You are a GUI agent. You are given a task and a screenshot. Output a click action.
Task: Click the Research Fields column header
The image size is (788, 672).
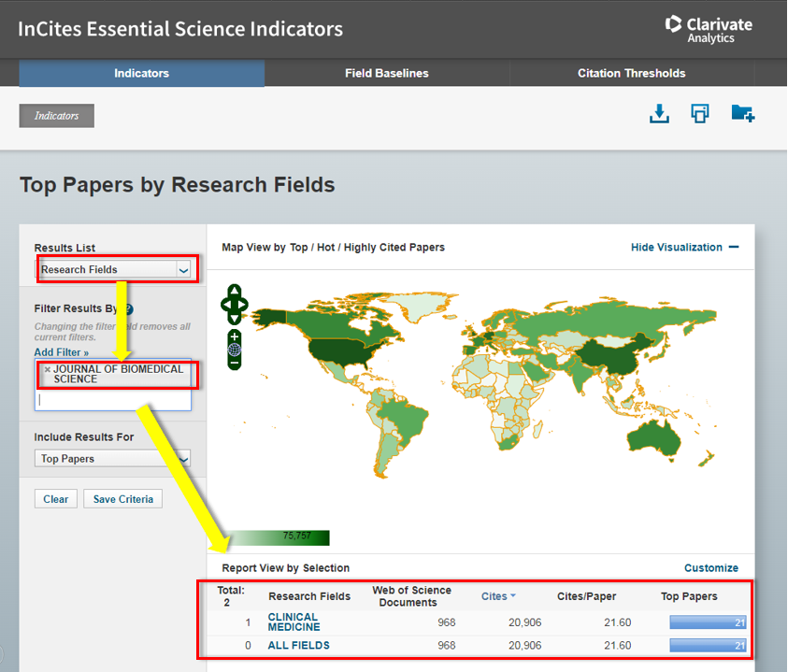pyautogui.click(x=309, y=596)
